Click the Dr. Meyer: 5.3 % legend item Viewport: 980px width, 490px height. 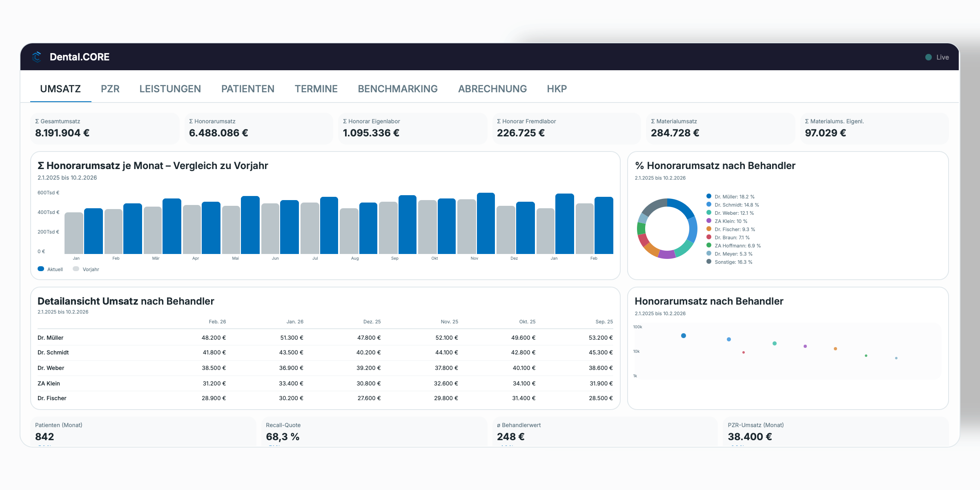coord(729,254)
